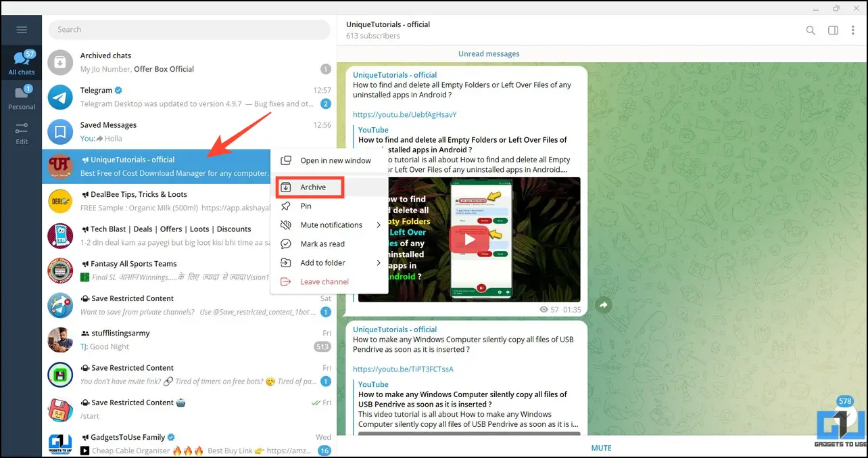This screenshot has height=458, width=868.
Task: Select DealBee Tips, Tricks & Loots chat avatar
Action: click(x=60, y=202)
